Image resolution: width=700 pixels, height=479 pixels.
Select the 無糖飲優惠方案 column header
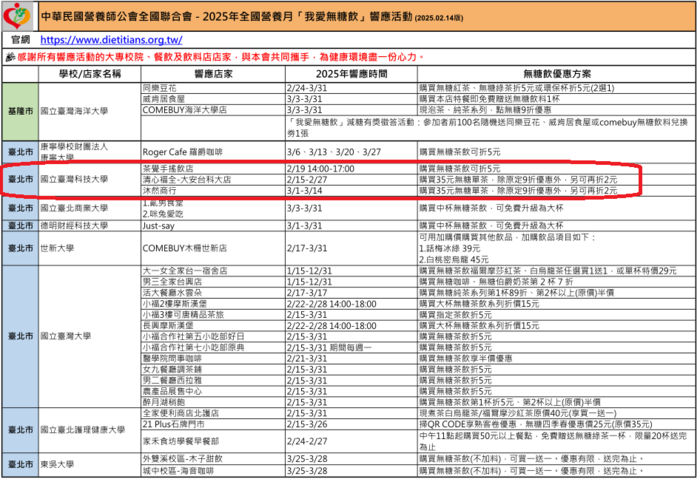point(556,74)
